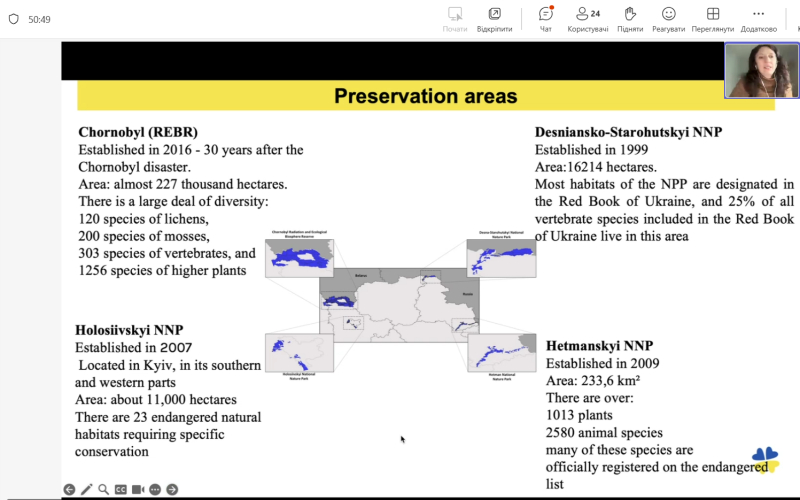The width and height of the screenshot is (800, 500).
Task: Expand the Додатково more-actions menu
Action: click(x=759, y=18)
